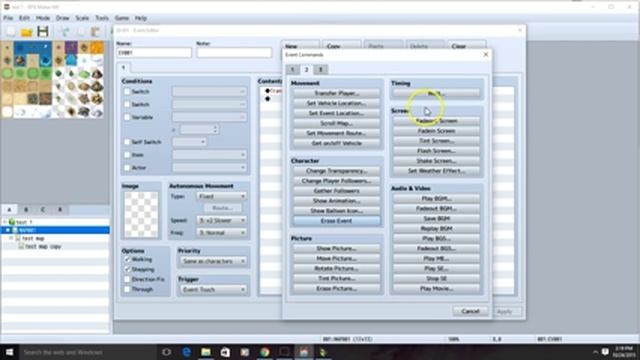Click the Windows taskbar search box

click(x=88, y=352)
